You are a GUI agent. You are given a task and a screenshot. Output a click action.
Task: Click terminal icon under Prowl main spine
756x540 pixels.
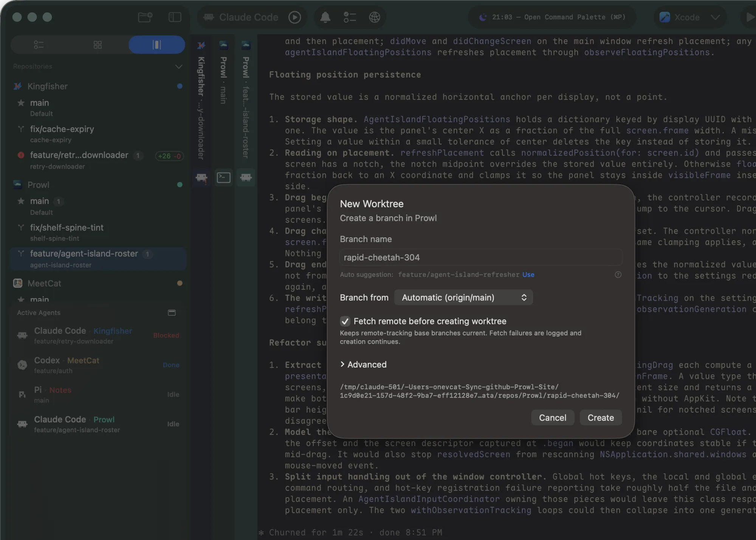pyautogui.click(x=223, y=177)
